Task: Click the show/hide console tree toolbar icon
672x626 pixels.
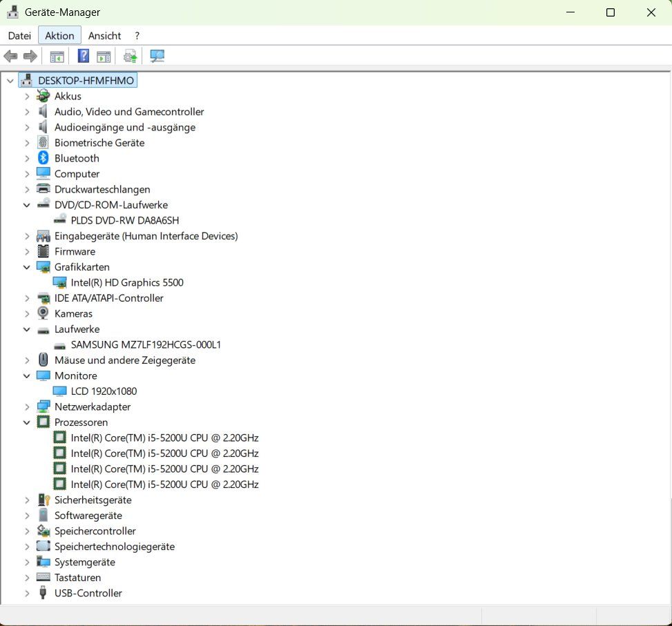Action: coord(57,56)
